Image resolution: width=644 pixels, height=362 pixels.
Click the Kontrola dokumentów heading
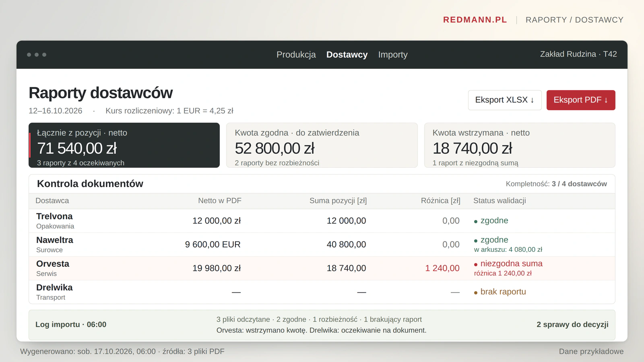[90, 184]
